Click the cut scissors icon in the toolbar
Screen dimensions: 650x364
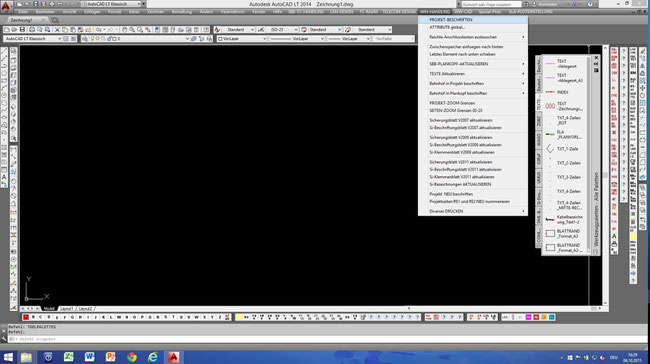coord(57,30)
